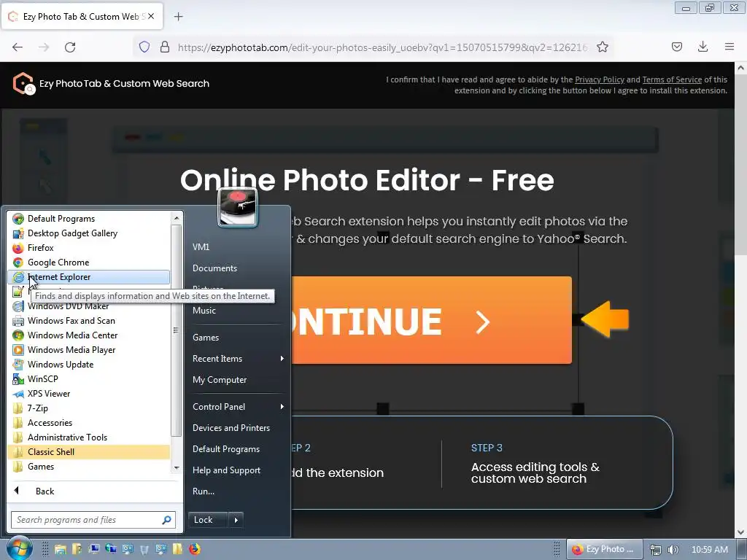Click the orange CONTINUE button

tap(431, 321)
